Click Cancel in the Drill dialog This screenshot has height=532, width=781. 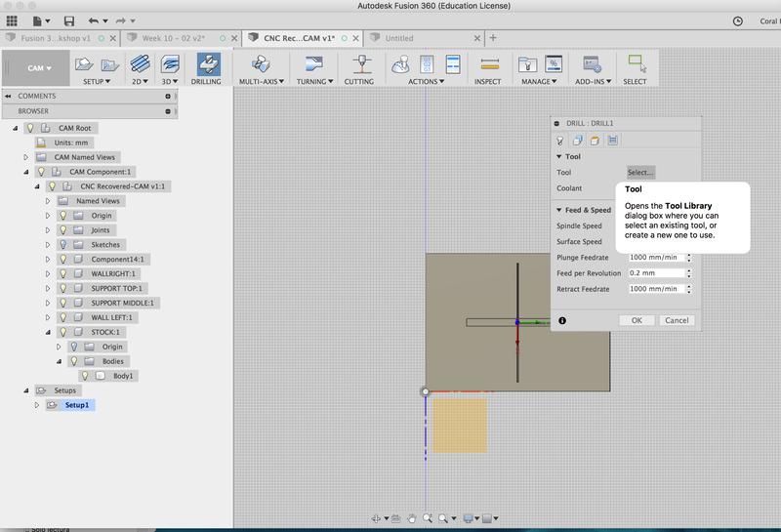677,321
